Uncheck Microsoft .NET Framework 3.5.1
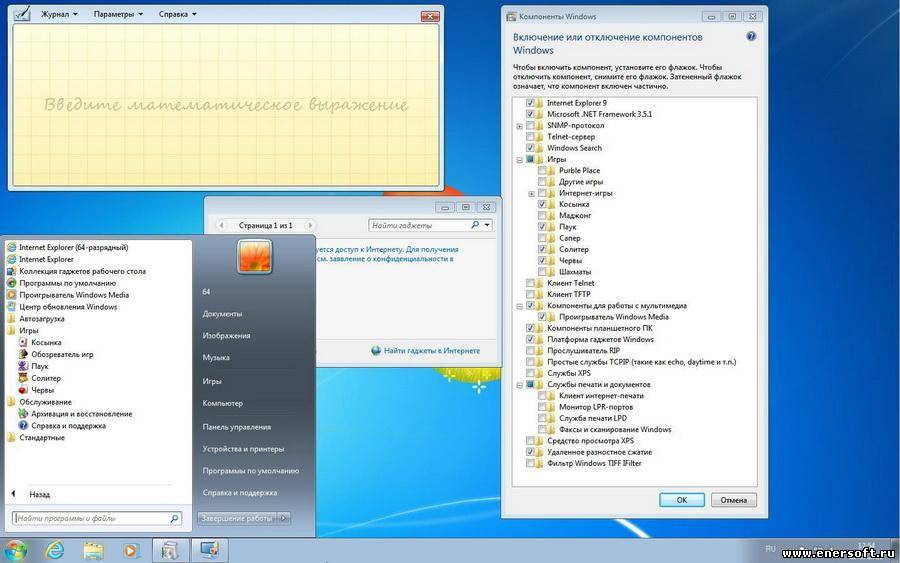Screen dimensions: 900x563 point(530,114)
